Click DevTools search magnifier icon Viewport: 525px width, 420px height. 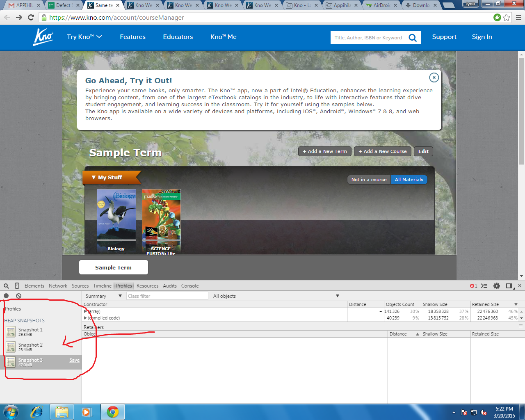(x=6, y=286)
